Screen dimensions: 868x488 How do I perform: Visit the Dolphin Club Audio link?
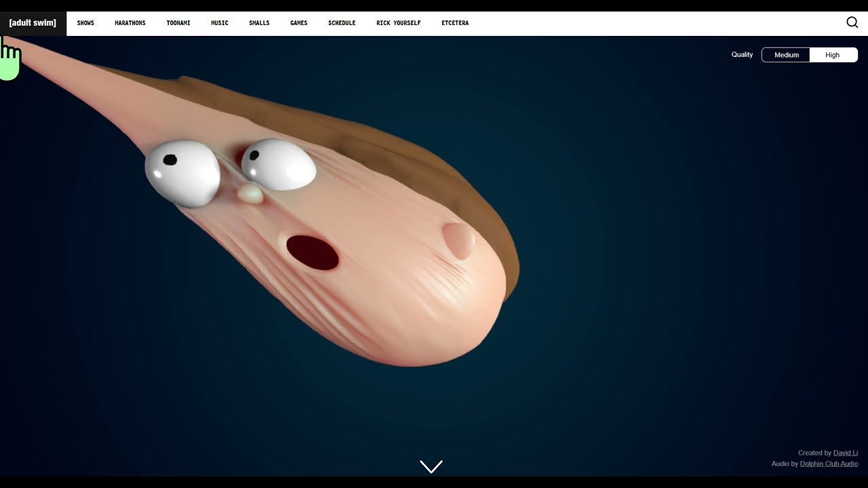point(829,464)
